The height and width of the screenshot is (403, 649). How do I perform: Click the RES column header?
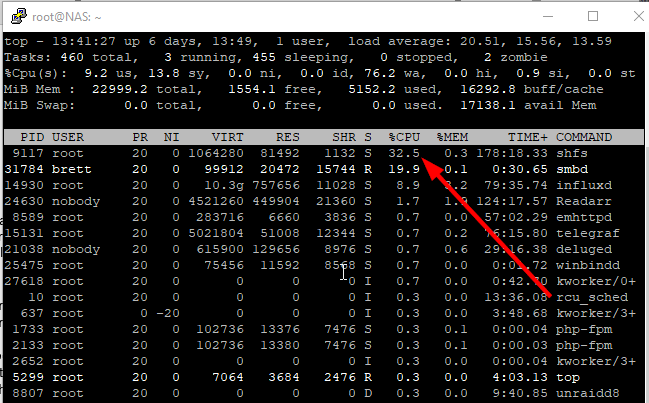coord(288,137)
